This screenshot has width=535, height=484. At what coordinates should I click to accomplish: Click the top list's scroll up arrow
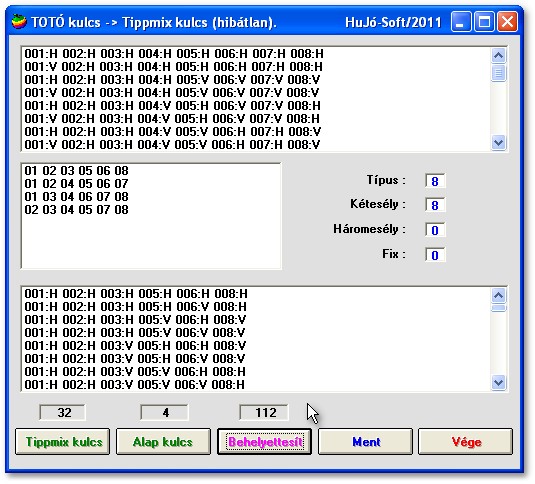[x=498, y=55]
